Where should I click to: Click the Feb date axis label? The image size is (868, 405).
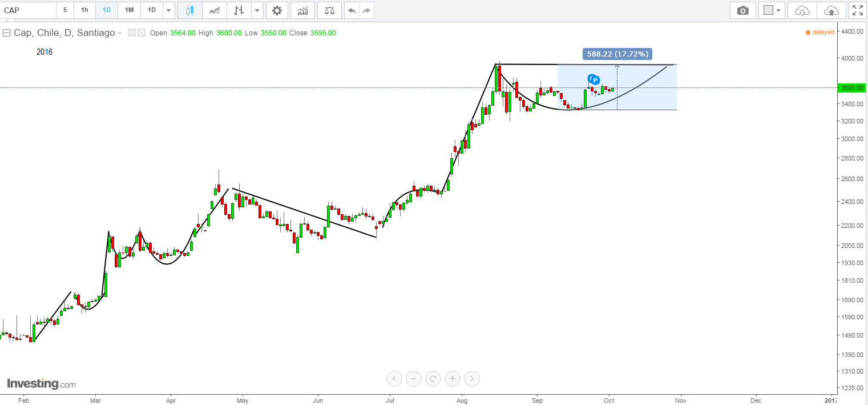point(23,400)
